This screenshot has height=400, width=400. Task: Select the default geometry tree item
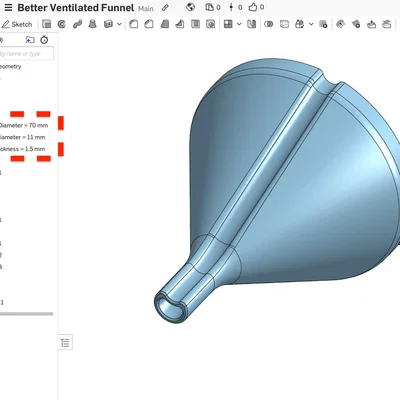coord(11,67)
